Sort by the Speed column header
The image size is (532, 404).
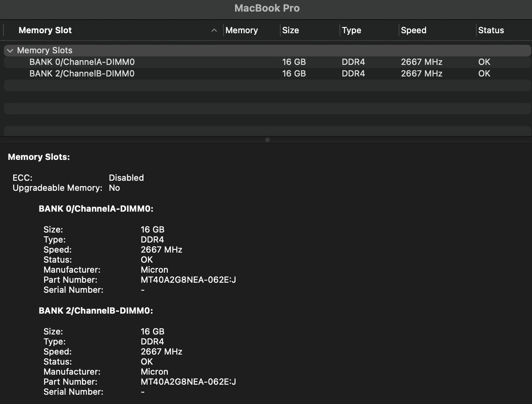click(x=414, y=30)
